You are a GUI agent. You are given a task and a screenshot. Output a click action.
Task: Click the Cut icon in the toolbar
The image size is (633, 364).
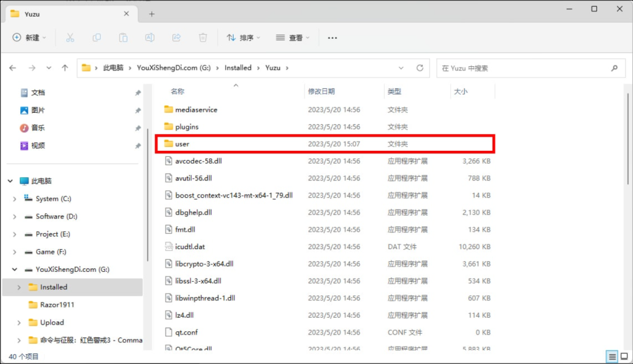coord(70,38)
